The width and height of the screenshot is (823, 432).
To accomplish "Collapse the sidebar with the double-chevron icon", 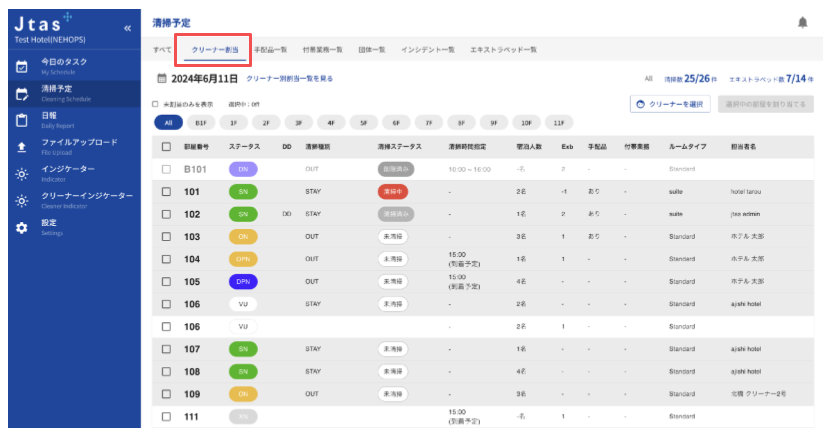I will tap(127, 28).
